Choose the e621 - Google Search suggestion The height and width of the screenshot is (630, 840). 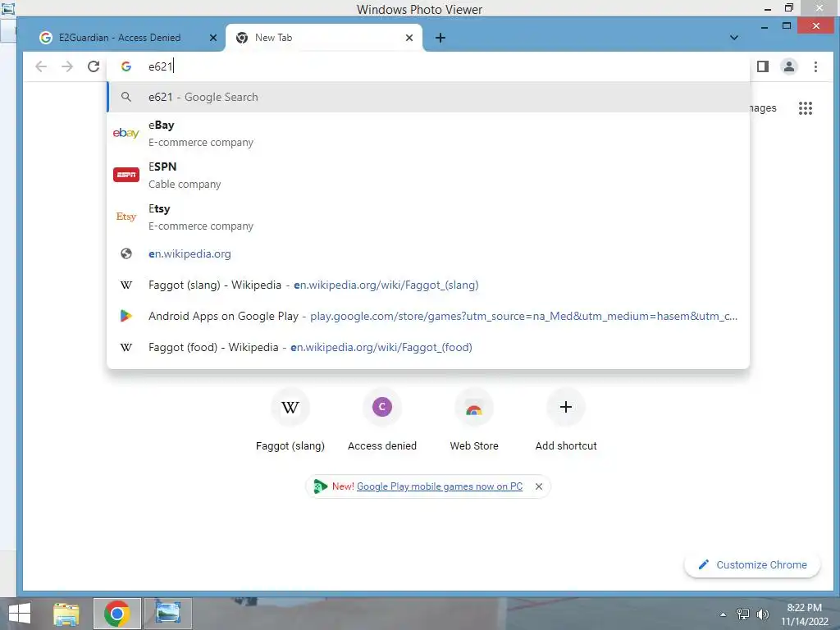coord(428,97)
